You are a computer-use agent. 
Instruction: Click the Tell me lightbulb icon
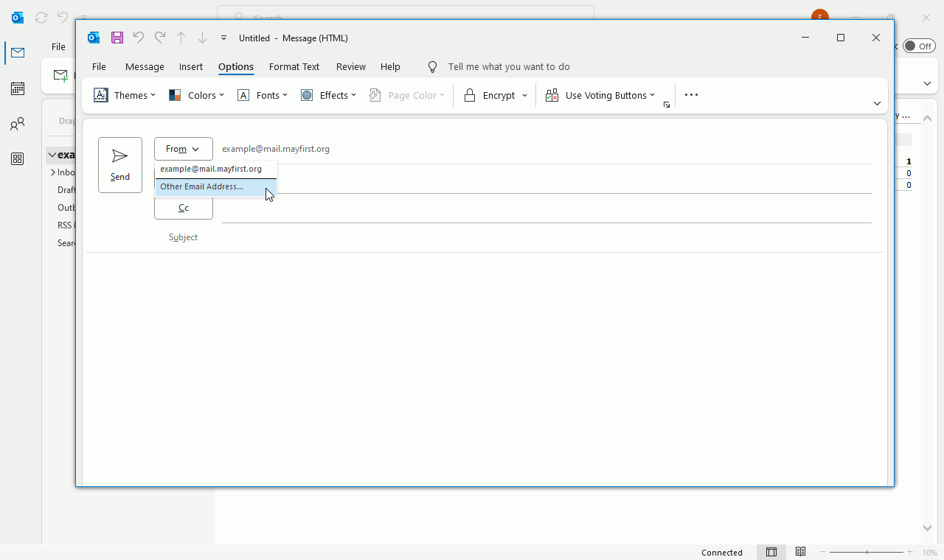click(433, 66)
